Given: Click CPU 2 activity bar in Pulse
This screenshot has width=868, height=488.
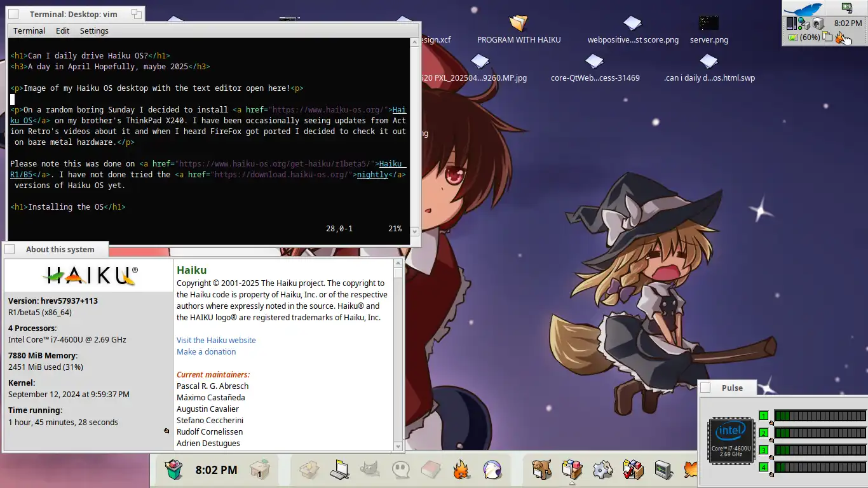Looking at the screenshot, I should click(820, 433).
